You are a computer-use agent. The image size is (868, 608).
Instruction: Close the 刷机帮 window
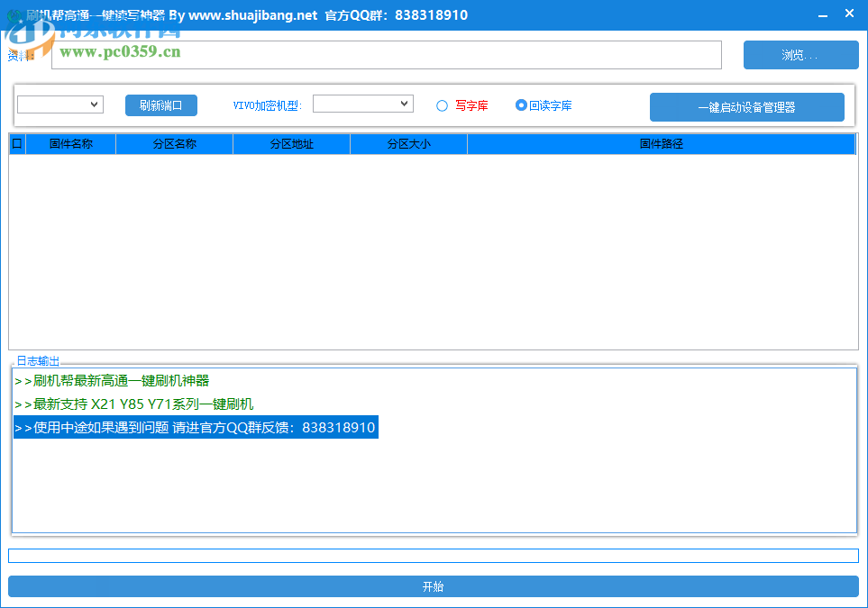850,14
